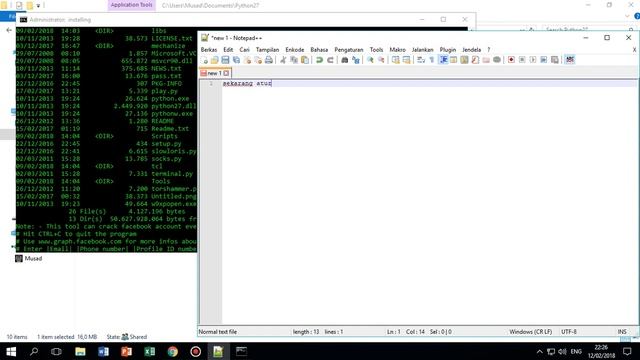Toggle Show All Characters pilcrow icon

tap(432, 60)
